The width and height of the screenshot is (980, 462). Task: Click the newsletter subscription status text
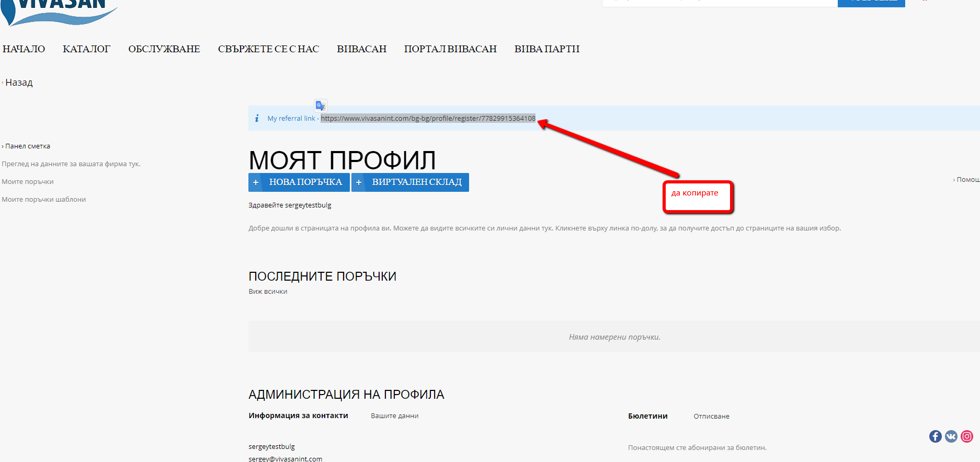pyautogui.click(x=698, y=448)
